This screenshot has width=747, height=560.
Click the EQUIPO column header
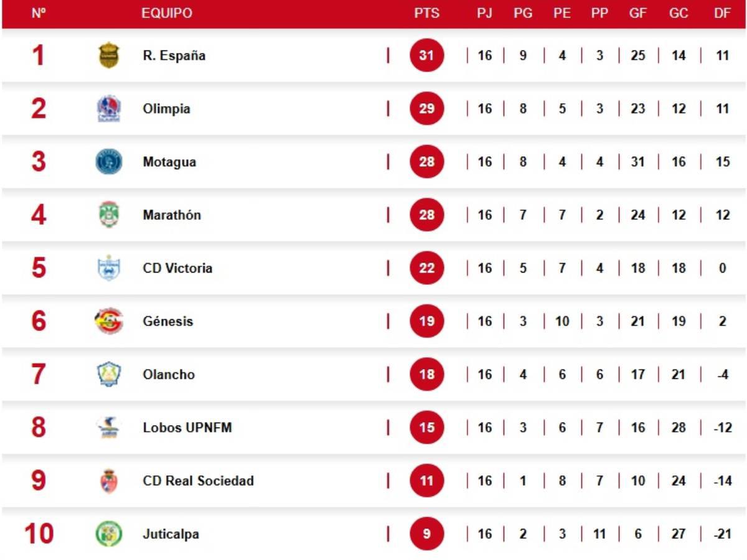coord(166,13)
